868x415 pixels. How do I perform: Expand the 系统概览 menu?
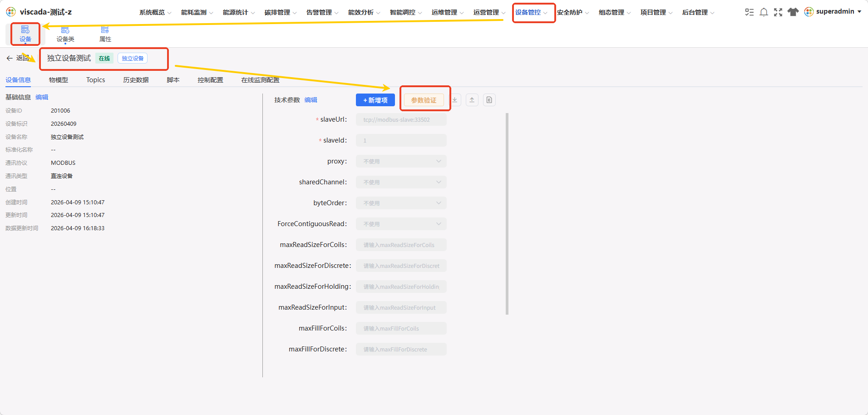click(x=155, y=12)
